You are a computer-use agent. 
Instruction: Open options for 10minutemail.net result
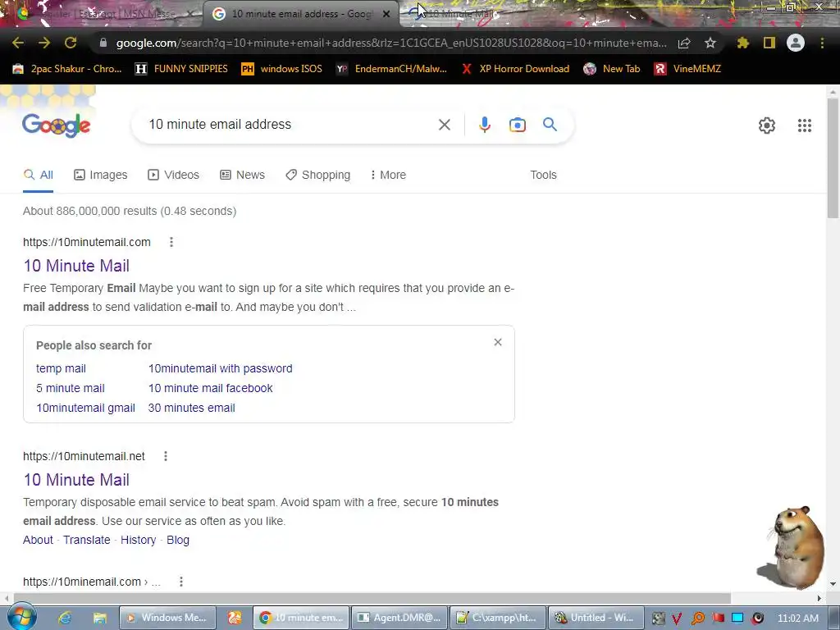click(x=166, y=456)
